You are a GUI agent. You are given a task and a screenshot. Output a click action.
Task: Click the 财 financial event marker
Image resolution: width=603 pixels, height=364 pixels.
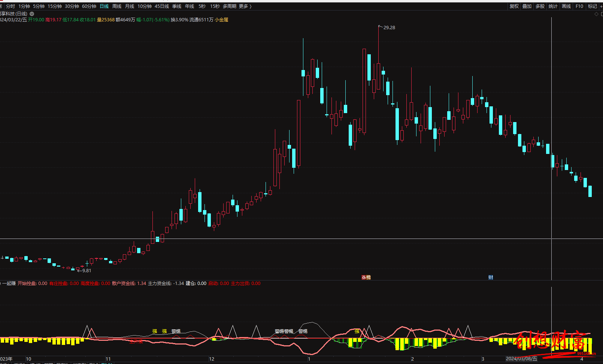click(491, 277)
